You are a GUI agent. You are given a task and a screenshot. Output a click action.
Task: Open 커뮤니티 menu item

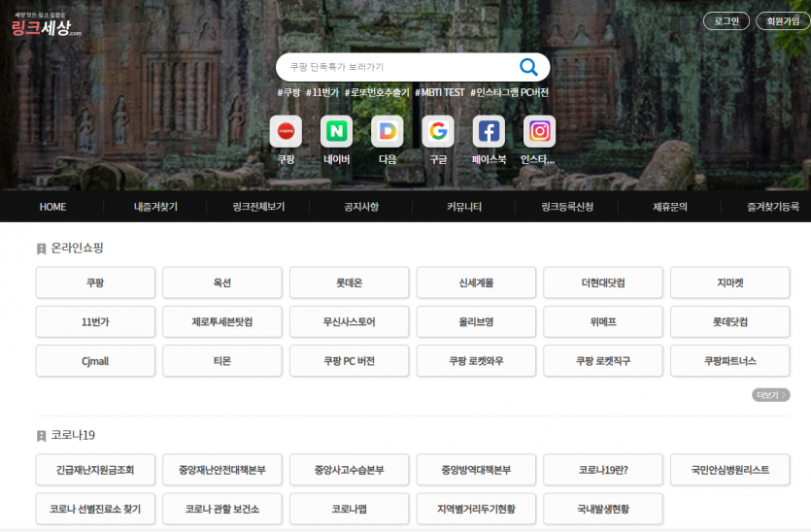point(464,207)
